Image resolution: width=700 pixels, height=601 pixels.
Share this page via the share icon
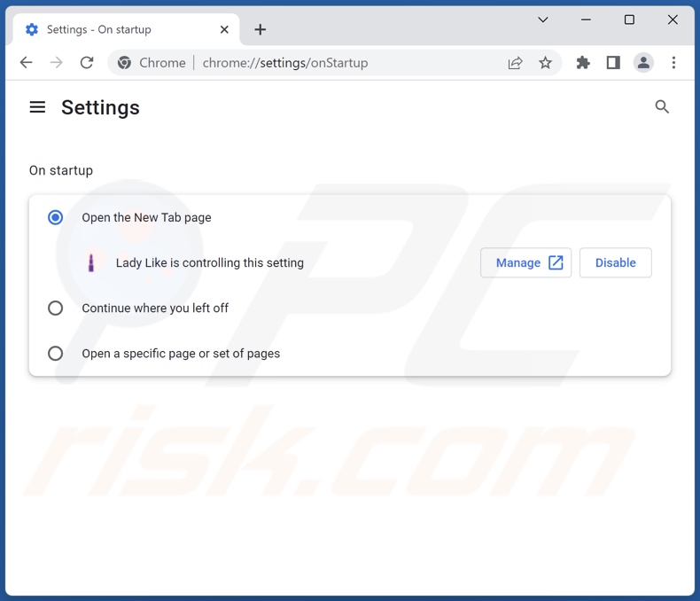(x=515, y=63)
